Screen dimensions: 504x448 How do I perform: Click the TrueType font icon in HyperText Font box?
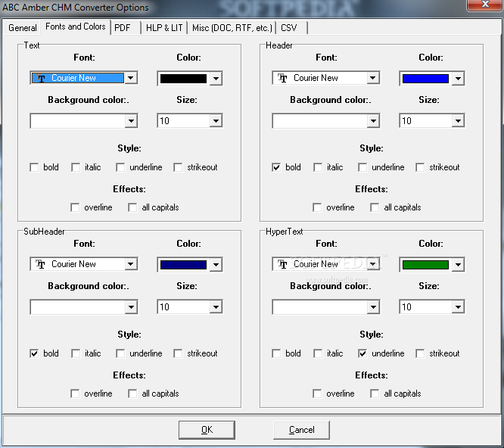pos(282,264)
